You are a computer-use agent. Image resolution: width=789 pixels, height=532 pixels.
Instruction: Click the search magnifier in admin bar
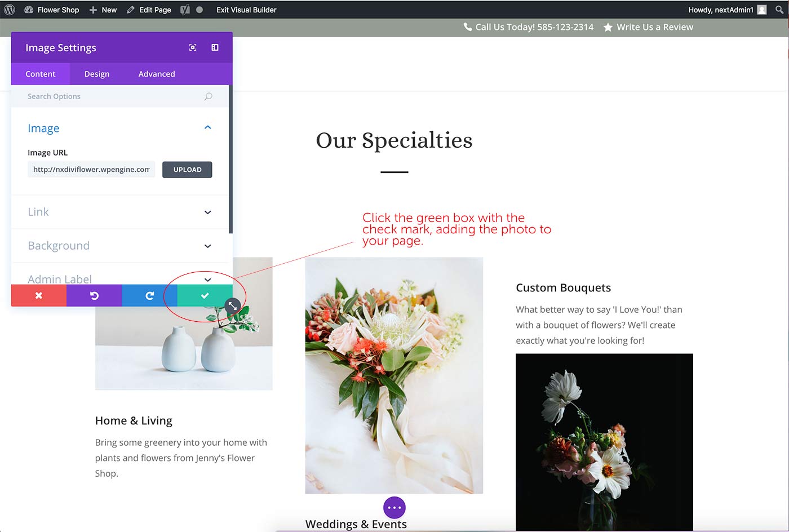tap(779, 10)
